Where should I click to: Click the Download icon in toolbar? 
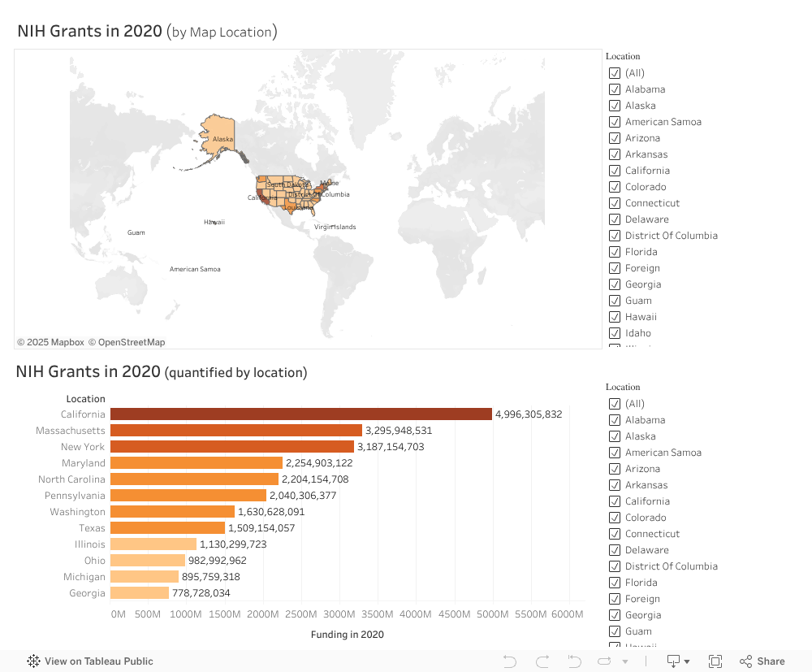(x=673, y=661)
